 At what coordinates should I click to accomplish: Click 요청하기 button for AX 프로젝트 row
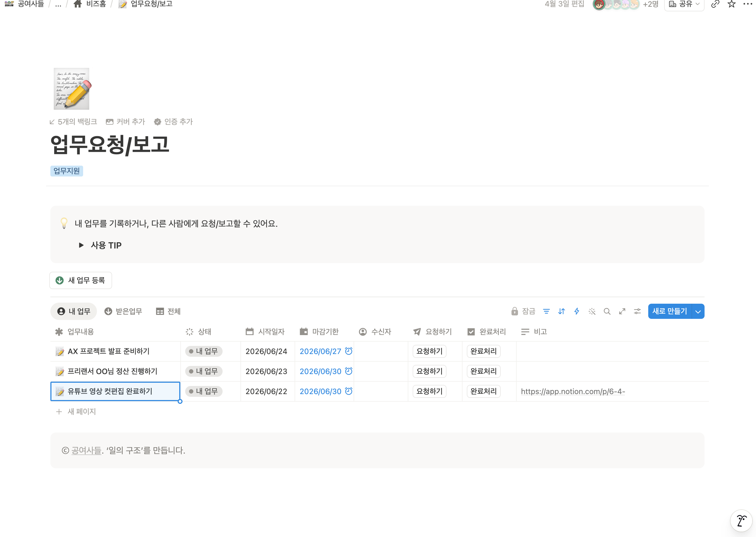tap(429, 351)
